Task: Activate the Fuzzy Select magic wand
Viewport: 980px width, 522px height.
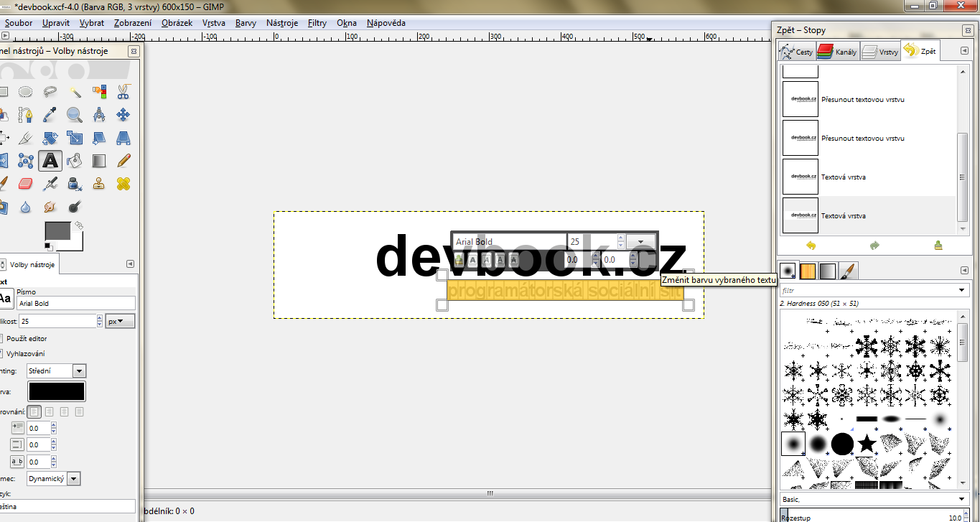Action: [x=75, y=91]
